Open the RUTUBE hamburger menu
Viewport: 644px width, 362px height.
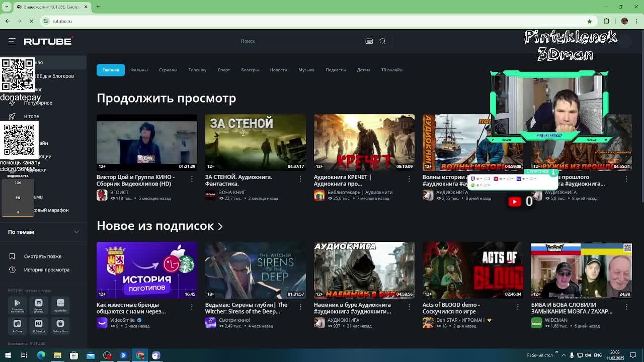(12, 41)
